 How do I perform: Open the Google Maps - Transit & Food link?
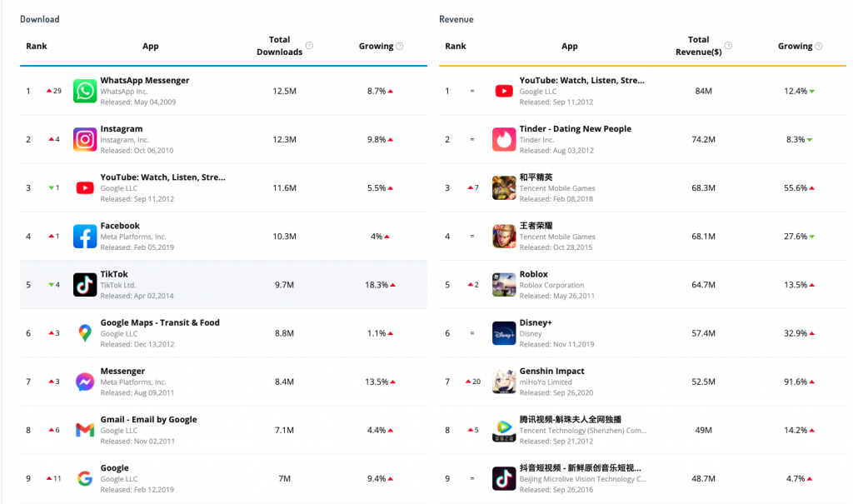[x=160, y=322]
